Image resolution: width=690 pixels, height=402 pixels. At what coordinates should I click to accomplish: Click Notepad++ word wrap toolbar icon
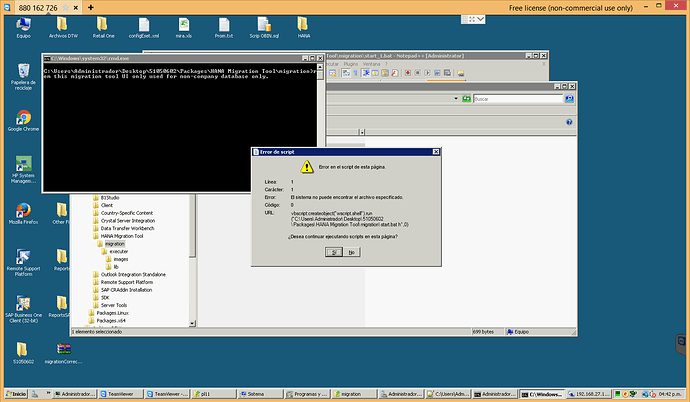(x=346, y=73)
